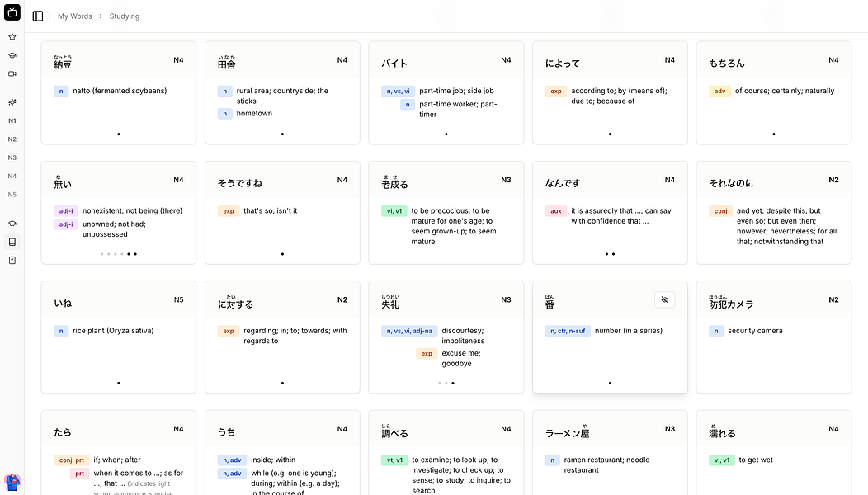Click the 'conj, prt' tag on たら card

click(x=72, y=460)
